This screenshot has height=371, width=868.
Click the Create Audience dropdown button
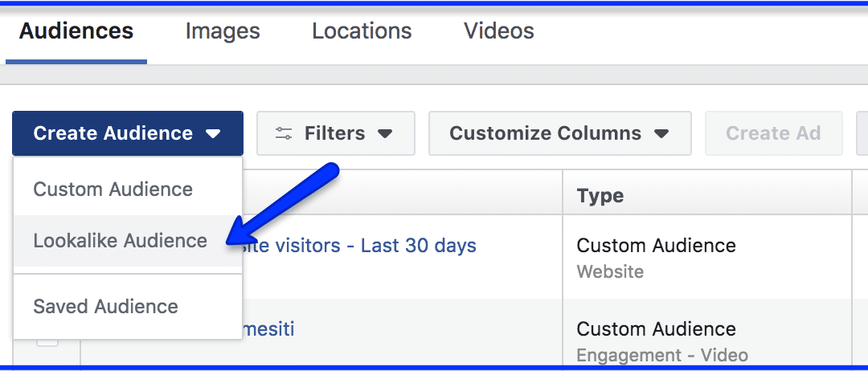[x=127, y=133]
